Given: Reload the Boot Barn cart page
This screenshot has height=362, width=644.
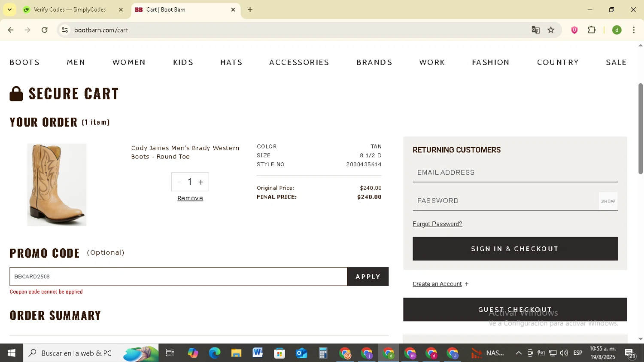Looking at the screenshot, I should click(45, 30).
